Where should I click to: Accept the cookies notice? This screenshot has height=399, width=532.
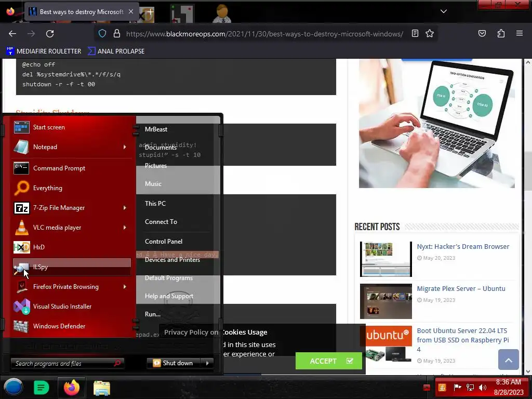(328, 361)
